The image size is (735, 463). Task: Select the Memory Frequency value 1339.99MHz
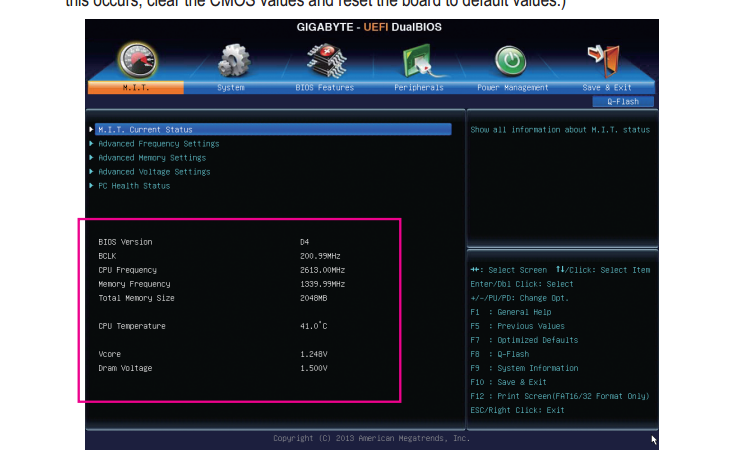pos(322,284)
